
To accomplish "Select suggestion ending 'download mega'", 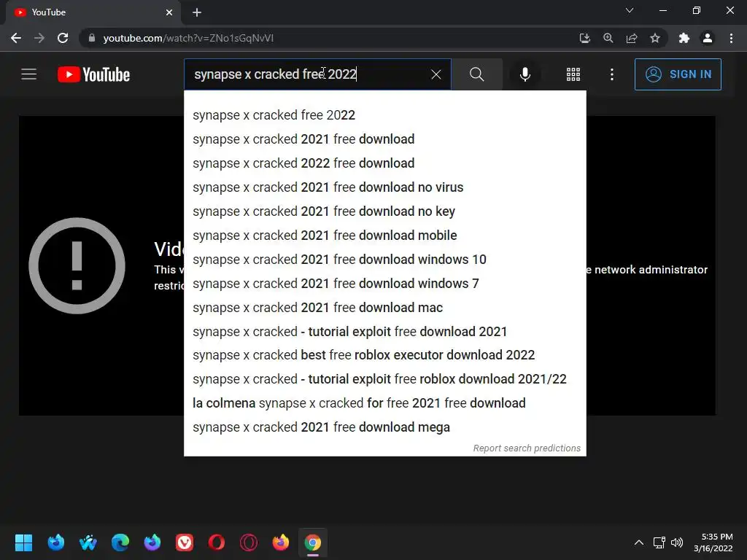I will [x=385, y=427].
